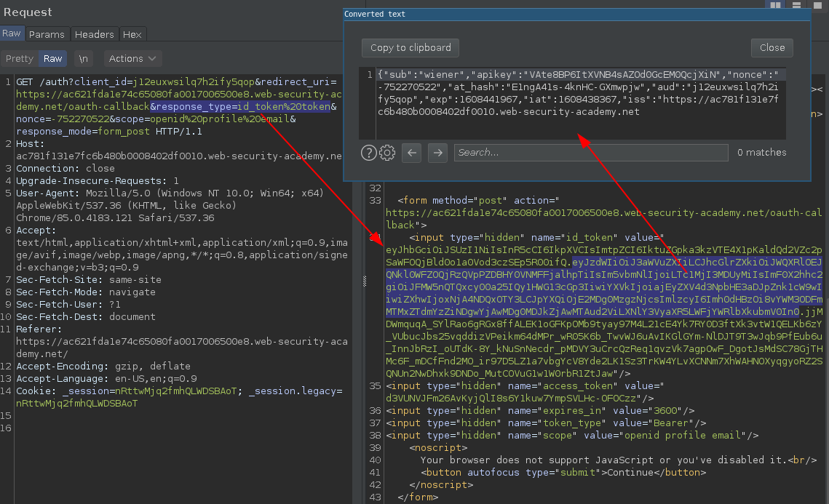Click the "Referer:" header name
The height and width of the screenshot is (504, 829).
click(39, 329)
